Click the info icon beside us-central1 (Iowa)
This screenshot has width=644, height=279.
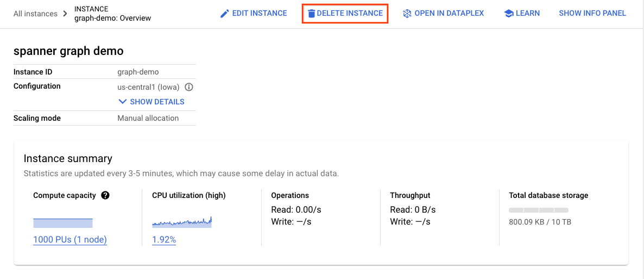coord(190,87)
